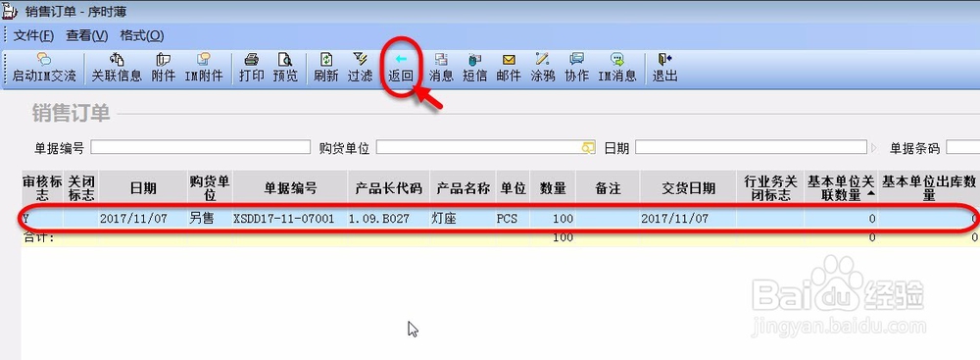The image size is (980, 360).
Task: Exit using the 退出 button
Action: [x=664, y=68]
